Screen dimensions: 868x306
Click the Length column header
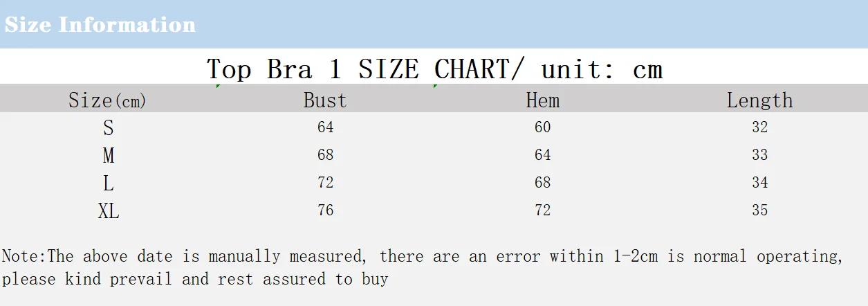tap(759, 101)
